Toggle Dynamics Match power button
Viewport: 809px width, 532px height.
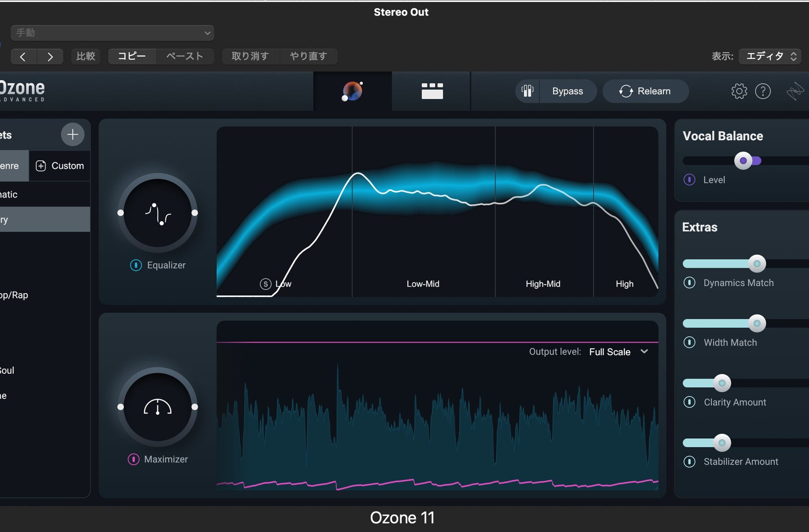[x=689, y=283]
